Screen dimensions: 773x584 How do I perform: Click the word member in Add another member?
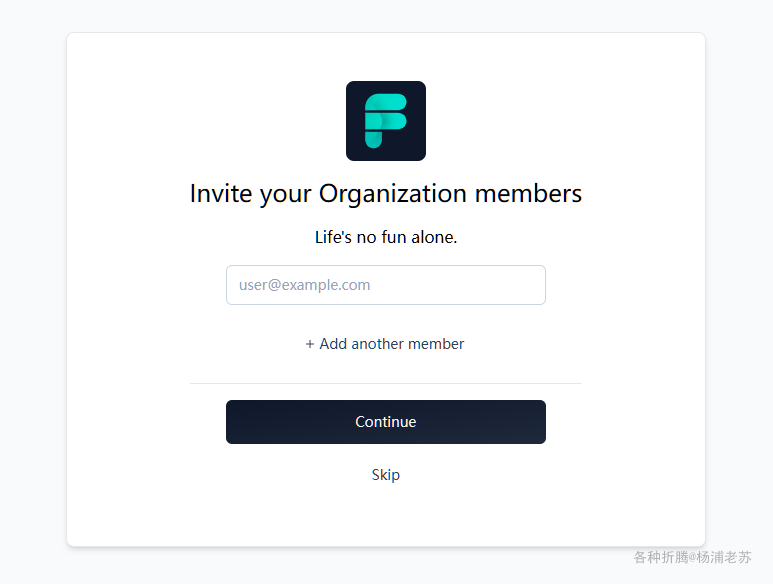click(436, 344)
